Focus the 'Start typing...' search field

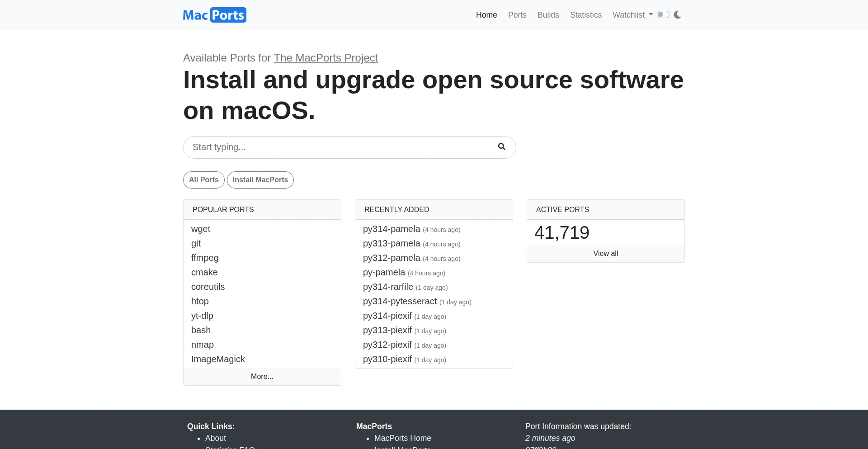point(349,147)
